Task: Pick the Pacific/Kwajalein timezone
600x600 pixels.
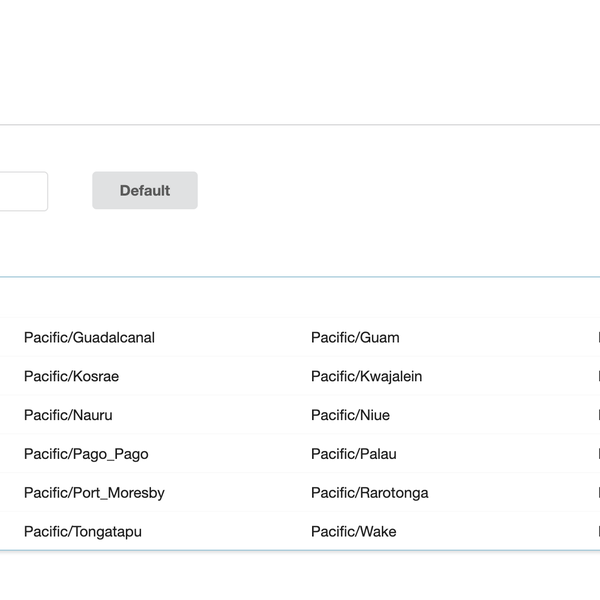Action: (366, 377)
